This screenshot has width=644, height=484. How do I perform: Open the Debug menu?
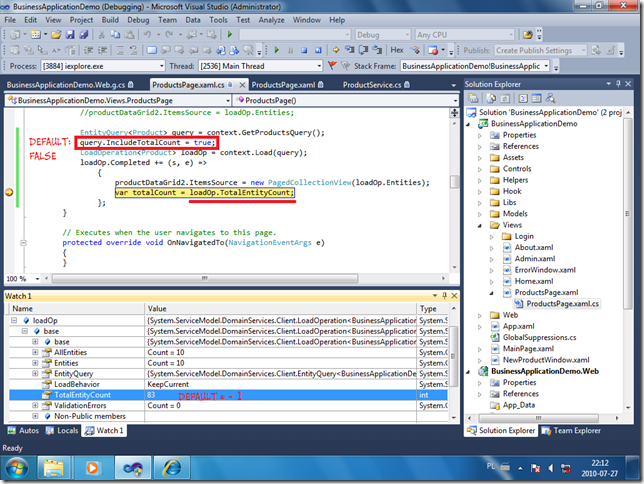(138, 19)
